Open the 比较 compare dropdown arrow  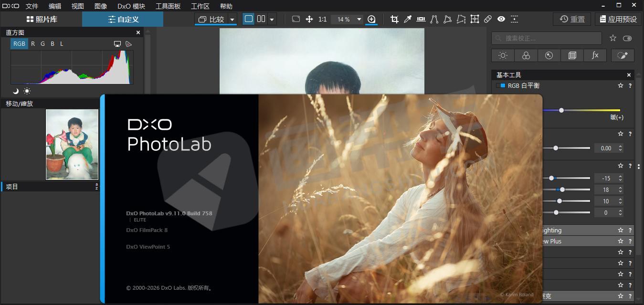[x=232, y=20]
